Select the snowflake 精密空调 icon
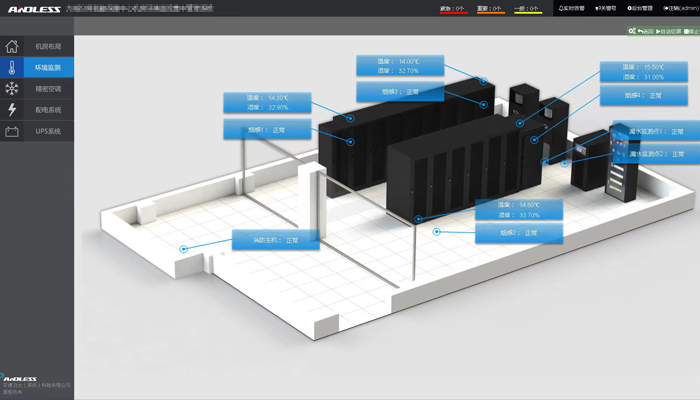The width and height of the screenshot is (700, 400). click(12, 89)
